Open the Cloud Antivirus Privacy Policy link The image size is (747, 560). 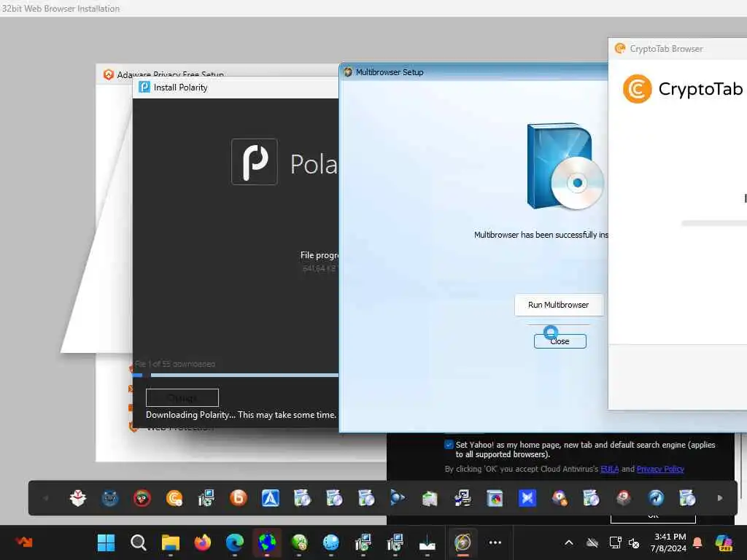click(x=659, y=469)
